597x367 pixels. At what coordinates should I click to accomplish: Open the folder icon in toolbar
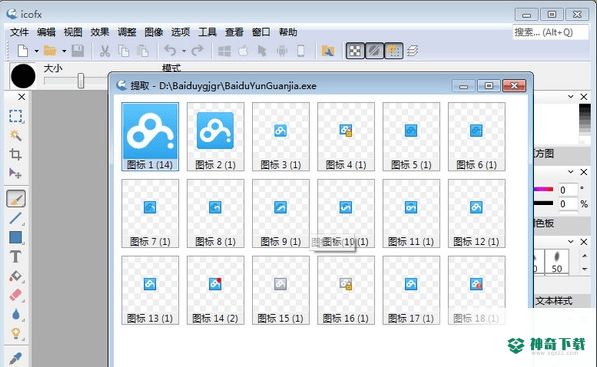(x=50, y=51)
